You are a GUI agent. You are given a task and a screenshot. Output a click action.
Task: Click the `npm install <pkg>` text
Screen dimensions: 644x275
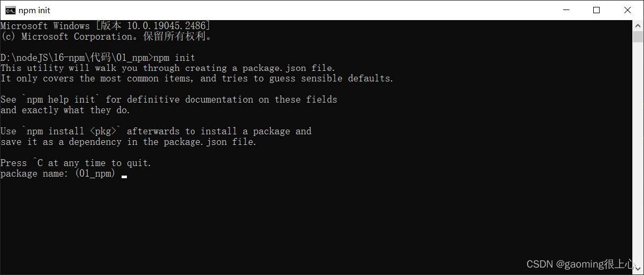[x=71, y=131]
